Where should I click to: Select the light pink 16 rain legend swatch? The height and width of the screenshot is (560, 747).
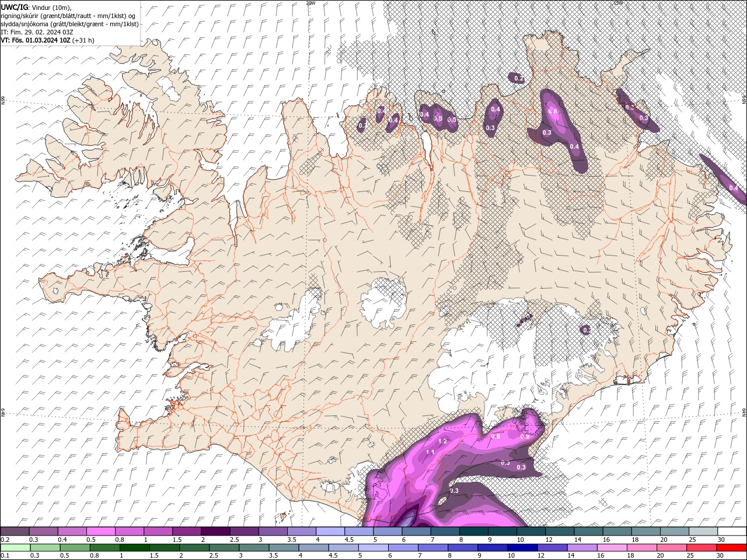(612, 548)
